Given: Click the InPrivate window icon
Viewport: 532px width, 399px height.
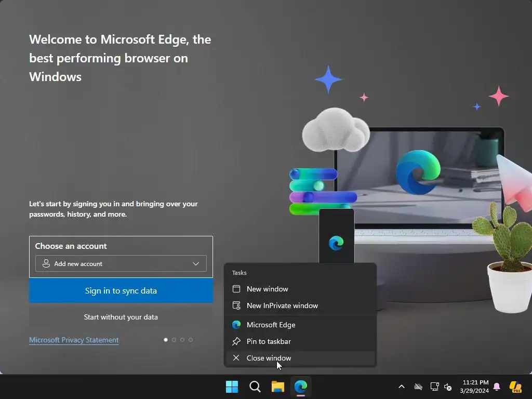Looking at the screenshot, I should pos(236,305).
